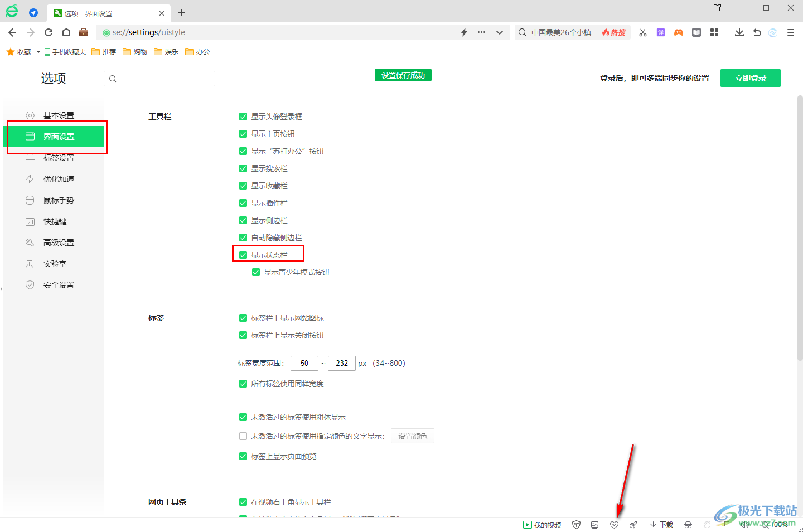Click the heartbeat health icon in status bar
The height and width of the screenshot is (532, 803).
point(614,525)
